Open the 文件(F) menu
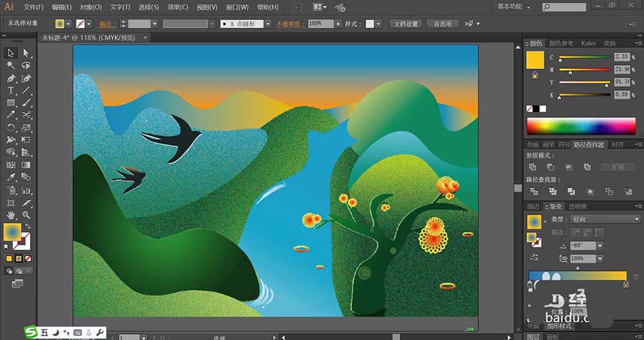 click(x=33, y=7)
